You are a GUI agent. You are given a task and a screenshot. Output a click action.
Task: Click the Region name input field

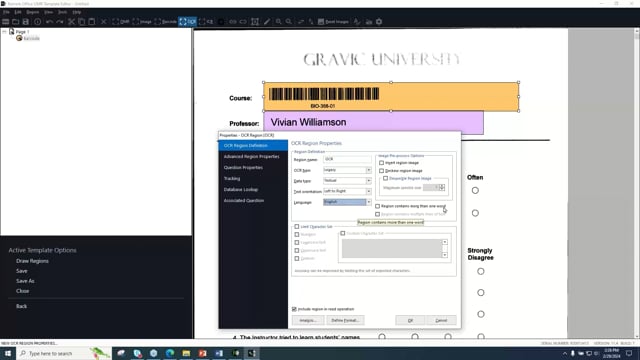(347, 159)
